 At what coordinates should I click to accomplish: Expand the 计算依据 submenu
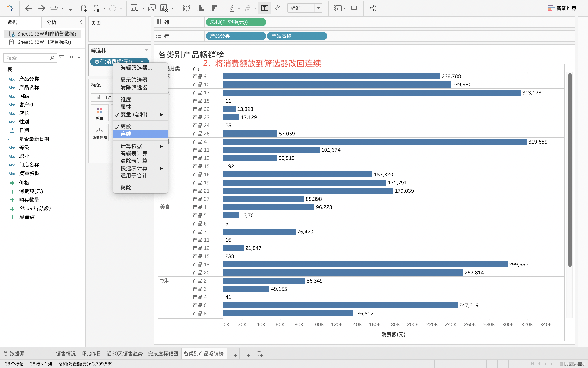coord(161,146)
